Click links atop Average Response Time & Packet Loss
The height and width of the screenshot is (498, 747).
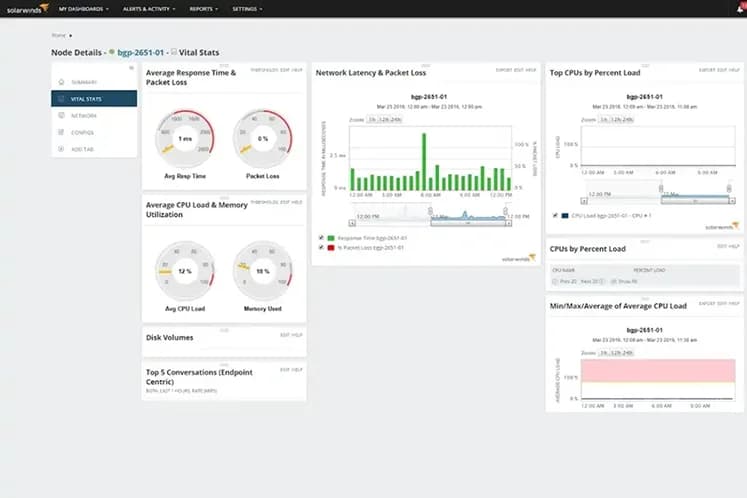click(276, 70)
